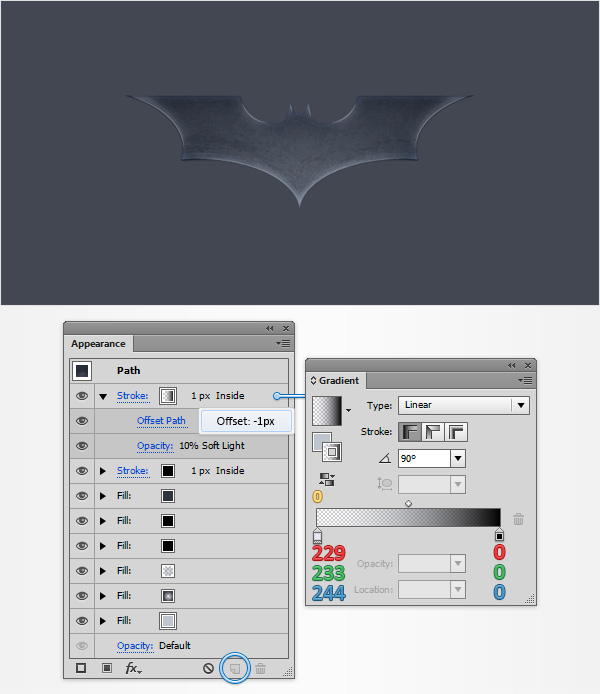Select the Appearance tab
This screenshot has width=600, height=694.
click(x=98, y=344)
